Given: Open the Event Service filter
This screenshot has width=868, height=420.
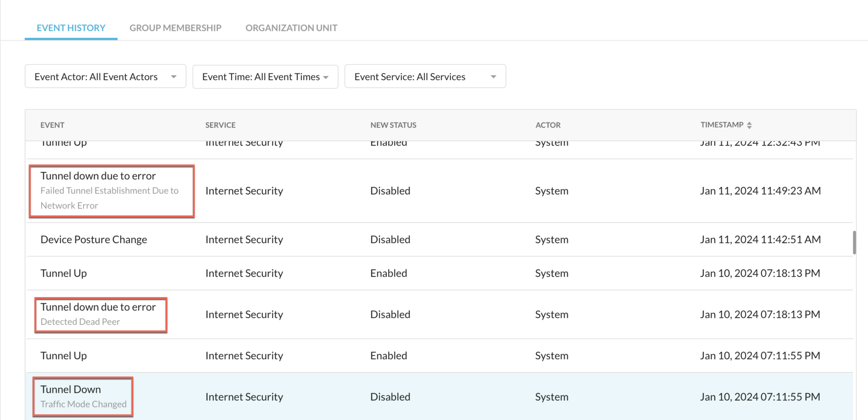Looking at the screenshot, I should point(425,76).
